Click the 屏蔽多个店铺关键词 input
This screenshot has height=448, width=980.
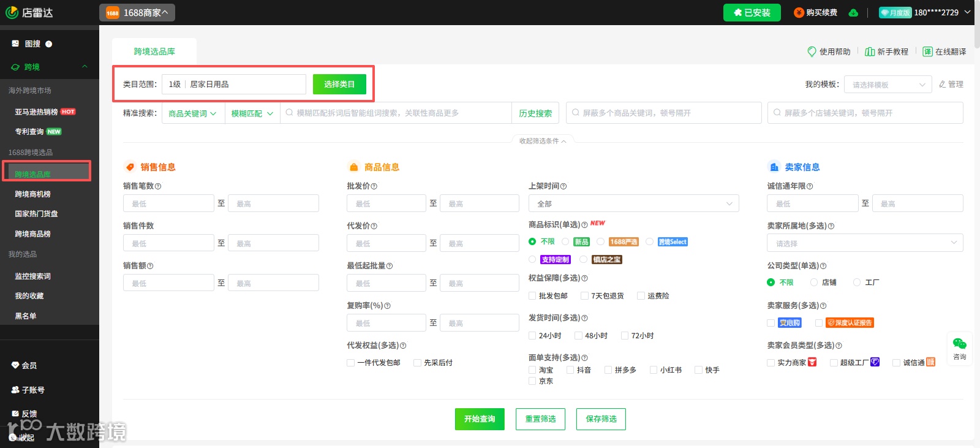(x=865, y=113)
